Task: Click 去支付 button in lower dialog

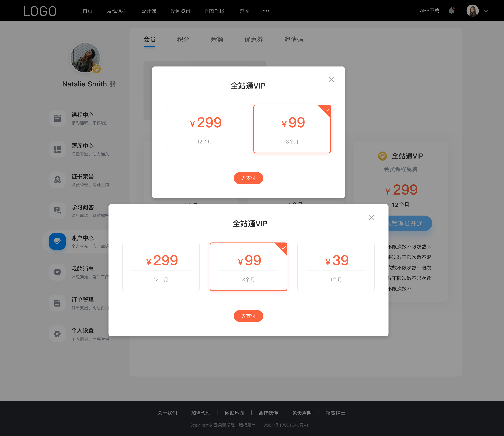Action: point(248,316)
